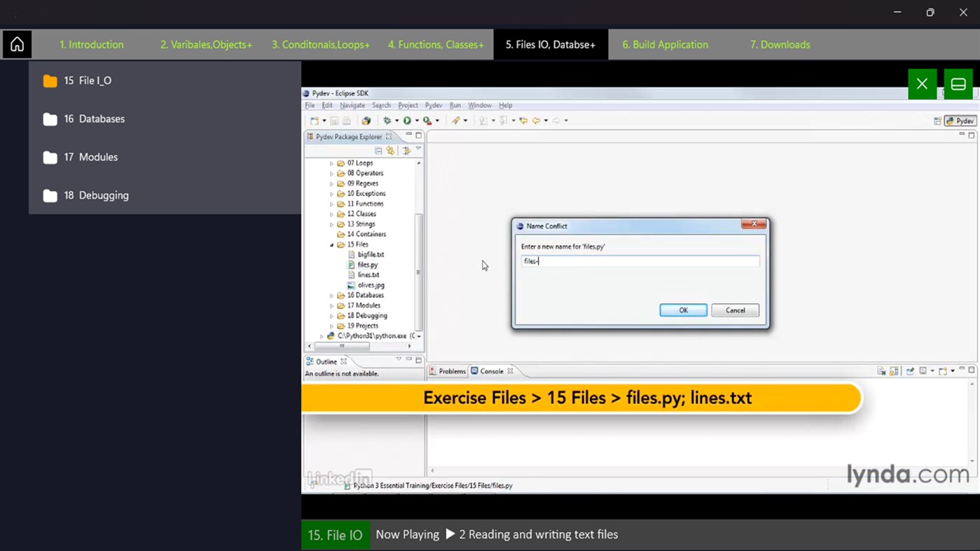Click the New file toolbar icon
The width and height of the screenshot is (980, 551).
[x=315, y=120]
